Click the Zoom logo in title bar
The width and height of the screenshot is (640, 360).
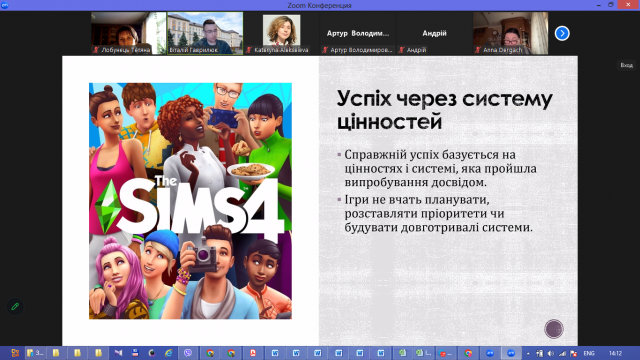coord(4,5)
